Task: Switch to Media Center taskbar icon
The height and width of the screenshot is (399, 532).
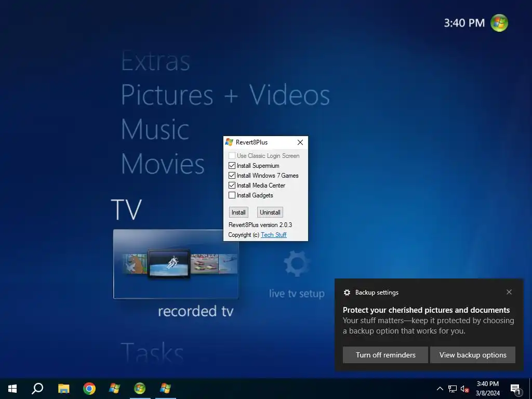Action: [x=140, y=389]
